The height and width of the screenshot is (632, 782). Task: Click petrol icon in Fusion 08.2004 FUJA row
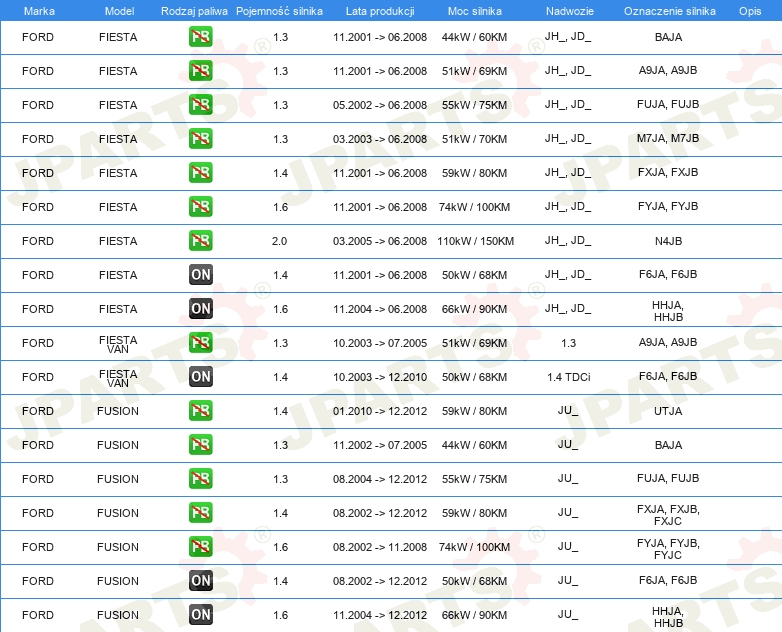coord(200,478)
